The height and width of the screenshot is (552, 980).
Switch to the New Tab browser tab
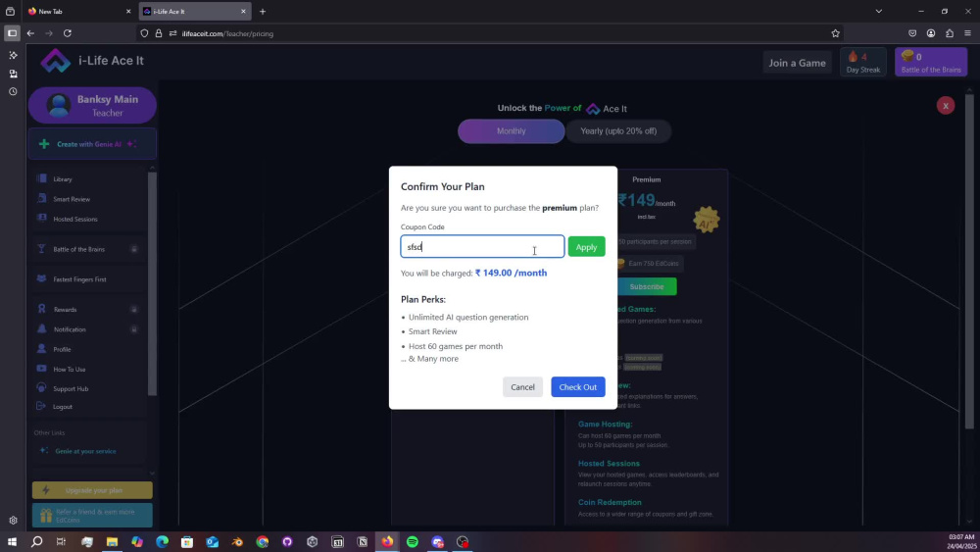pyautogui.click(x=78, y=11)
